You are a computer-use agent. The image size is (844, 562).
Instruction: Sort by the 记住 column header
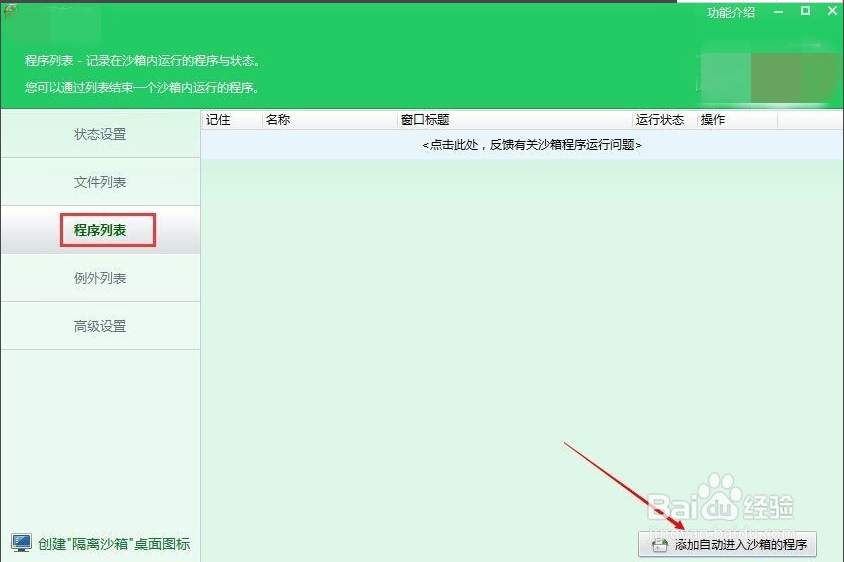click(x=232, y=120)
